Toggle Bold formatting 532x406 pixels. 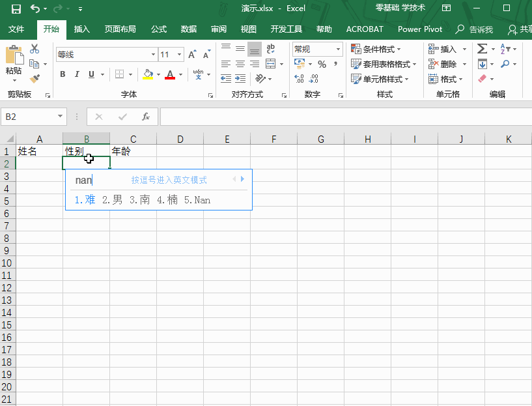63,74
